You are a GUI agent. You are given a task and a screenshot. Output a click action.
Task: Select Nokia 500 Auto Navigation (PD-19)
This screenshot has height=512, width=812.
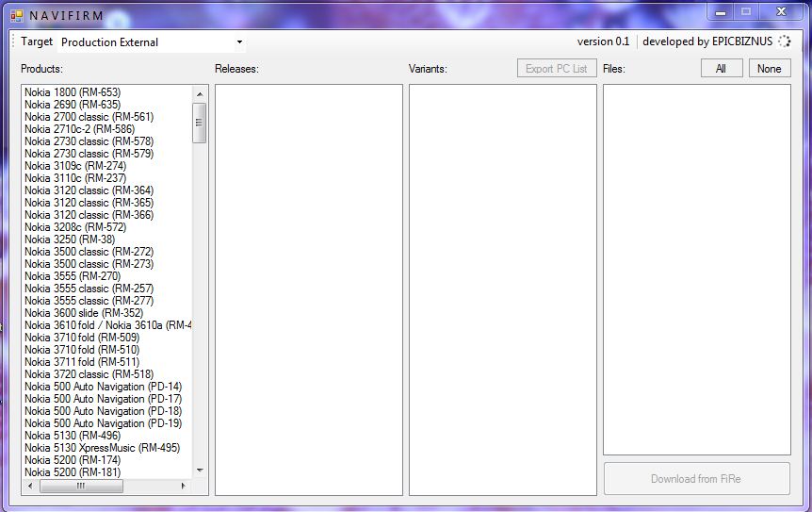point(104,423)
